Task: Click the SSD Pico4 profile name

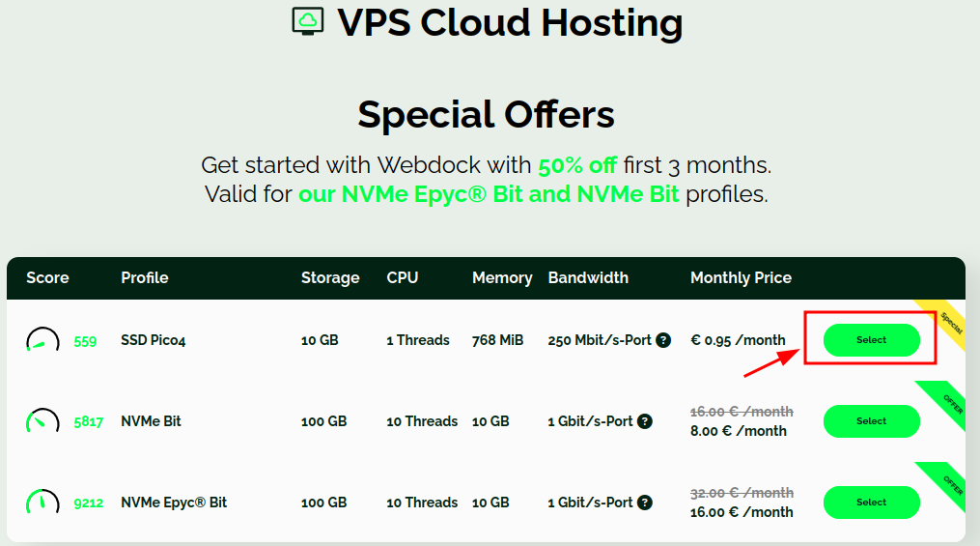Action: [x=153, y=340]
